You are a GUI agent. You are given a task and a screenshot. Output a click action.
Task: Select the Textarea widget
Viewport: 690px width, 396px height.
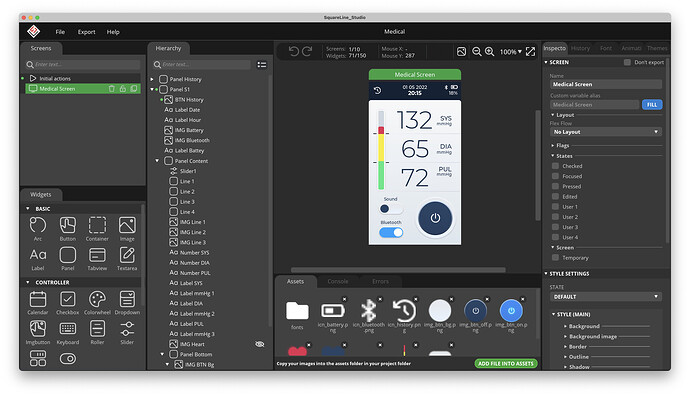click(x=127, y=255)
